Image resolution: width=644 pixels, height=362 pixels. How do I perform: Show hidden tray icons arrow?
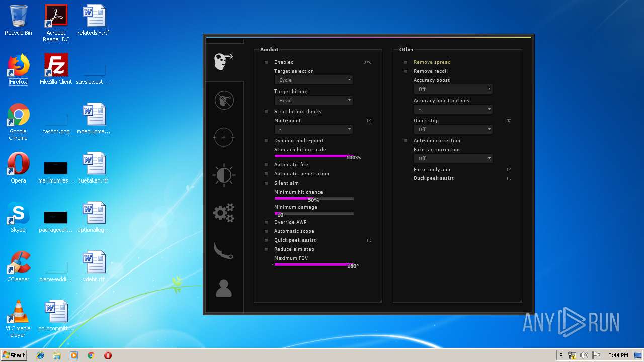tap(561, 355)
